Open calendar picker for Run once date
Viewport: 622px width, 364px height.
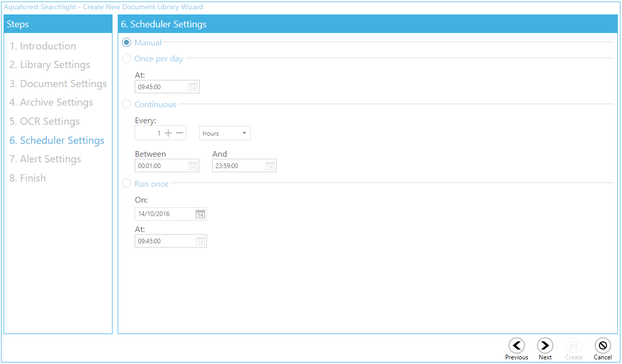[x=200, y=214]
